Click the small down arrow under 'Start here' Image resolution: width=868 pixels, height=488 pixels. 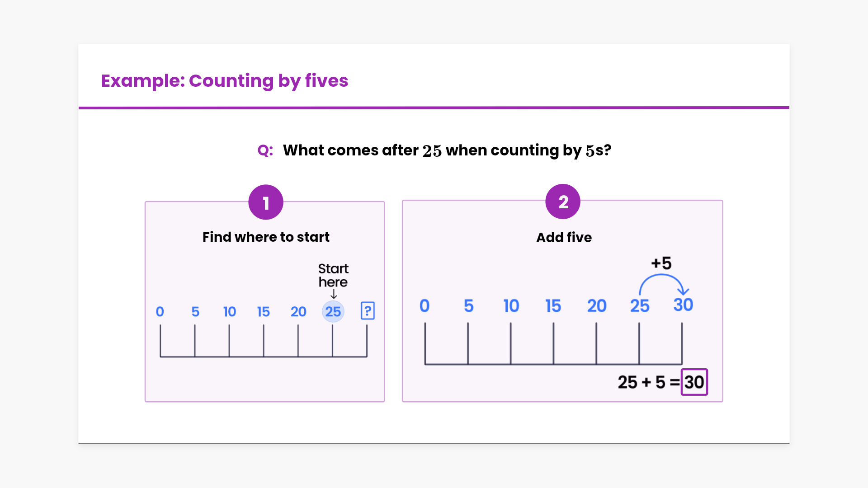[x=334, y=294]
